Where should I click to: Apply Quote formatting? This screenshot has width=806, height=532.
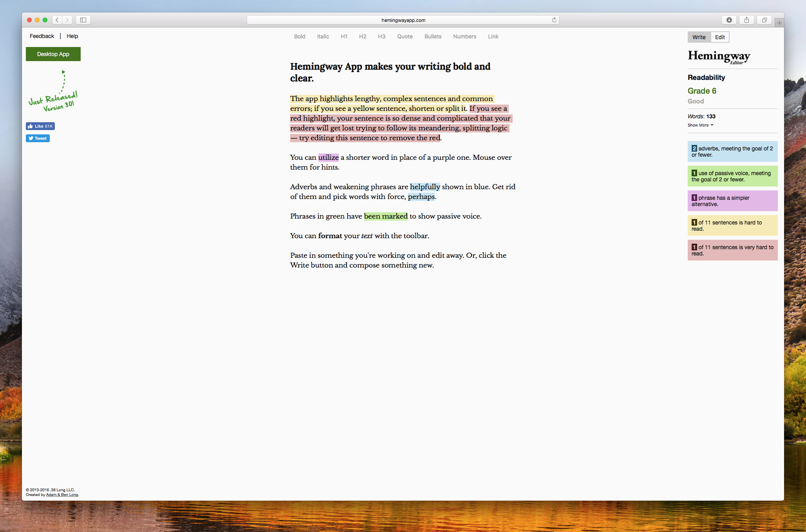click(x=405, y=36)
